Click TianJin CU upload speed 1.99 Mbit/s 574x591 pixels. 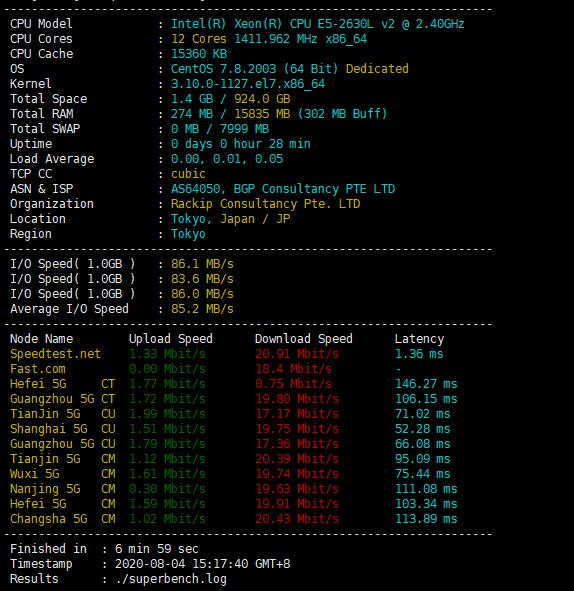(167, 414)
